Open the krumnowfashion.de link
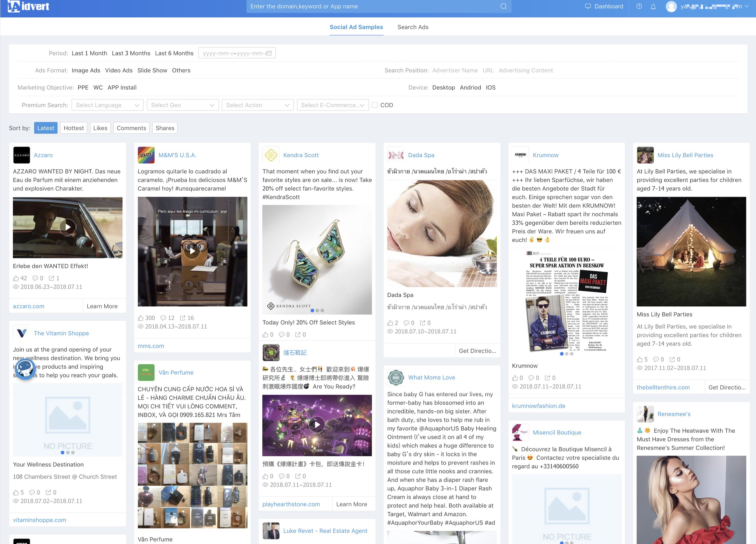The height and width of the screenshot is (544, 756). point(538,406)
